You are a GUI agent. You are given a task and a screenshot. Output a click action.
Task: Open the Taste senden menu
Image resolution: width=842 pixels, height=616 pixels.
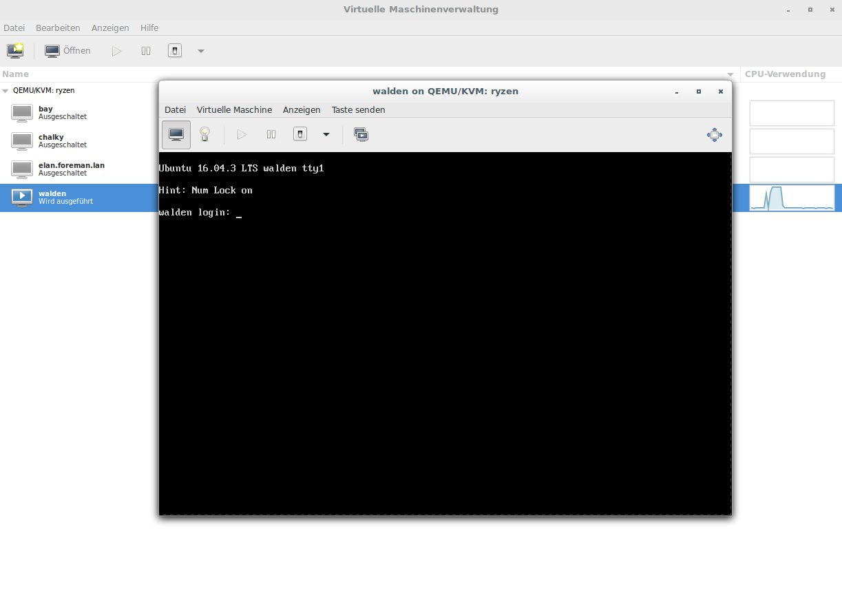[x=358, y=110]
